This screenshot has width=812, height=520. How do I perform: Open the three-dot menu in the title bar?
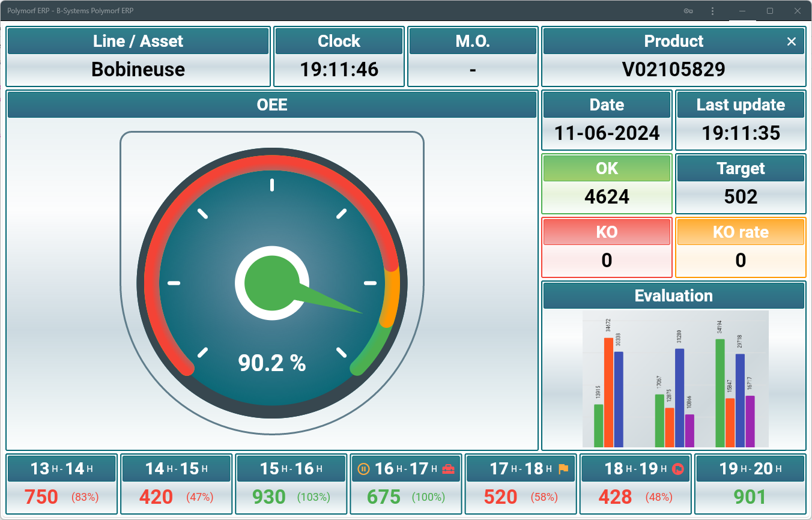[x=712, y=11]
